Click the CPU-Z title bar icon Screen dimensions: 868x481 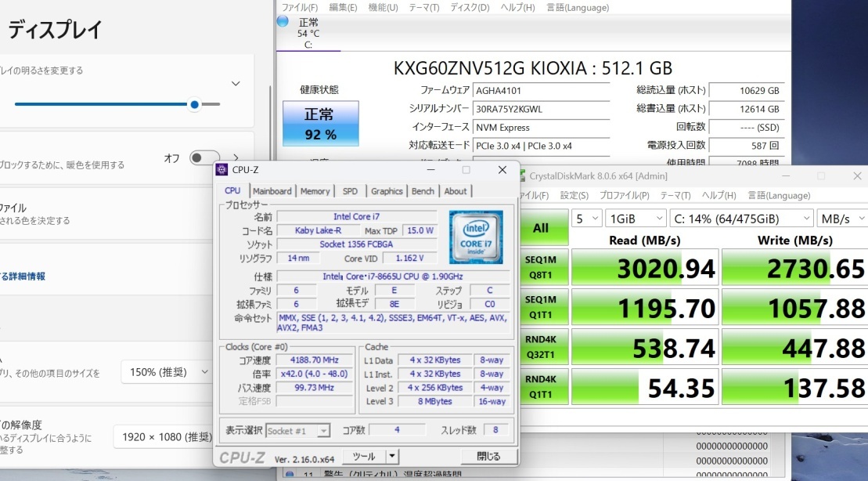coord(223,169)
